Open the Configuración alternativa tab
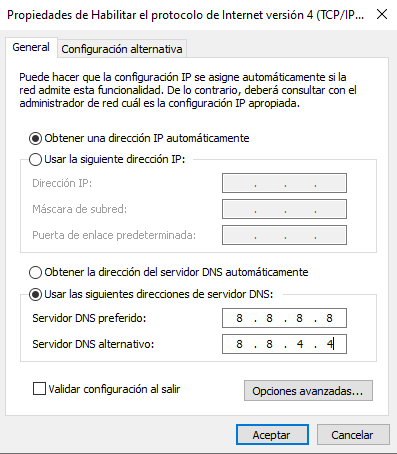Image resolution: width=397 pixels, height=454 pixels. pyautogui.click(x=122, y=49)
